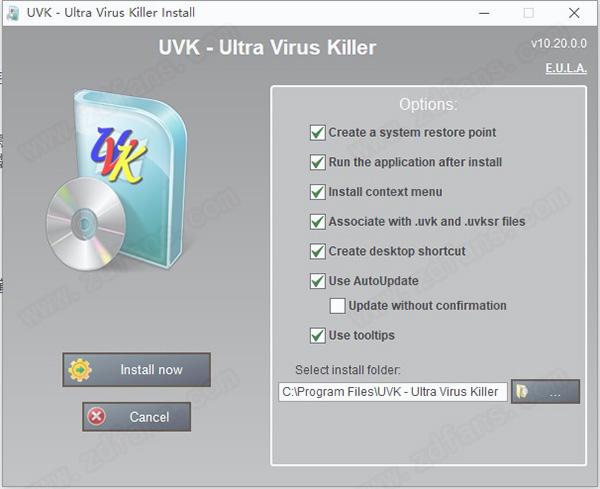The width and height of the screenshot is (600, 489).
Task: Click the Cancel button
Action: tap(137, 417)
